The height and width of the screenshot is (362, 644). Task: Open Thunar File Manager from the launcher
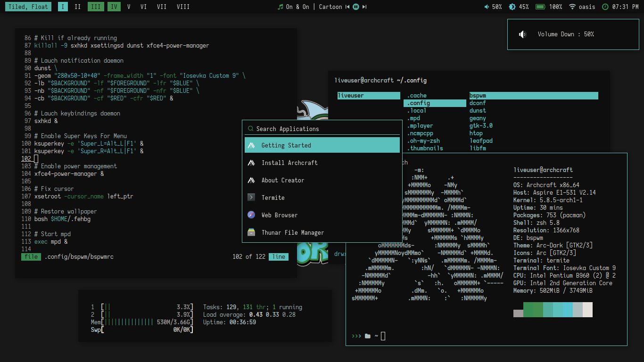pos(322,232)
